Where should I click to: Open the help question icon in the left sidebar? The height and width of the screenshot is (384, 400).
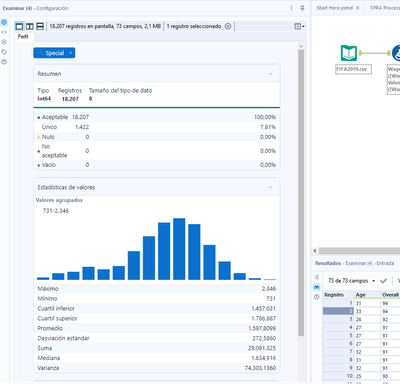4,62
